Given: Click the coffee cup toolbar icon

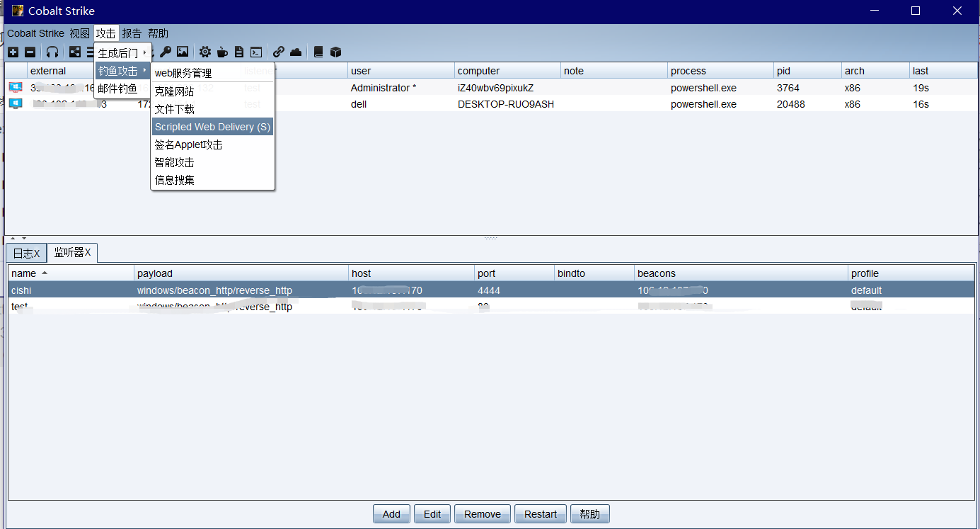Looking at the screenshot, I should [x=222, y=52].
